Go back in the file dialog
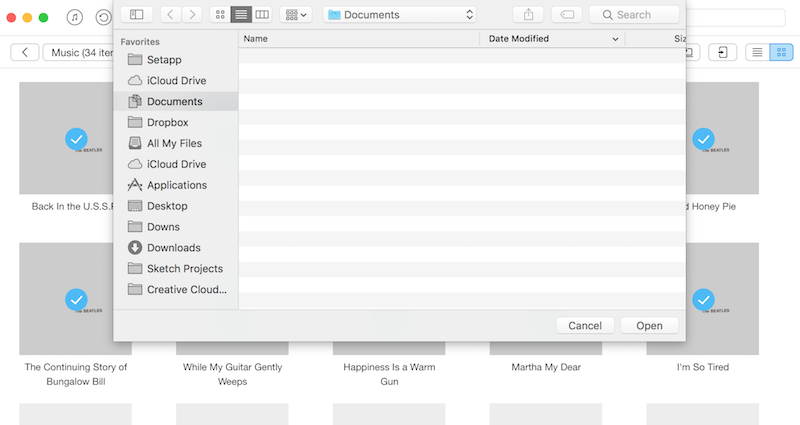 tap(170, 14)
